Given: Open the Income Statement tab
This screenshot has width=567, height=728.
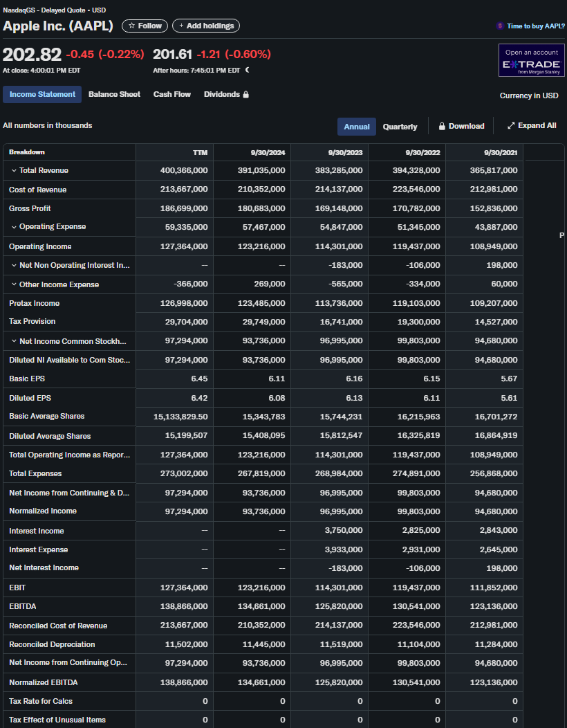Looking at the screenshot, I should point(42,94).
